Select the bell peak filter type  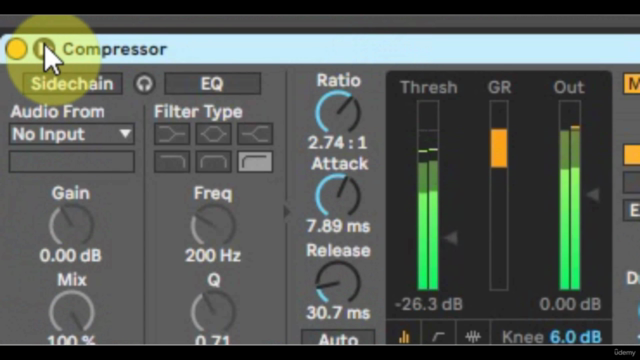pyautogui.click(x=213, y=134)
